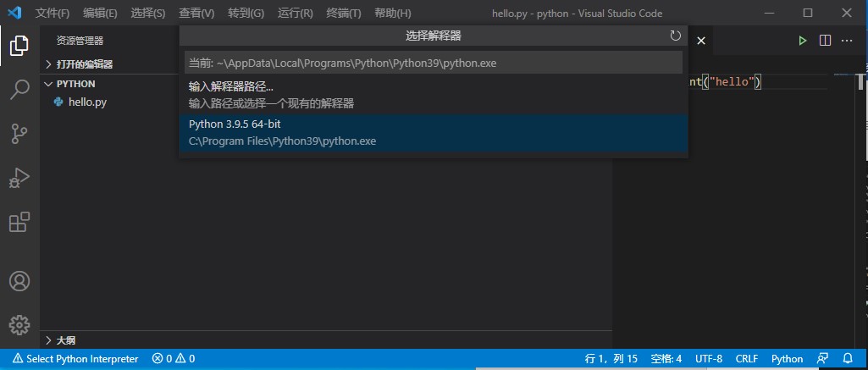The width and height of the screenshot is (868, 370).
Task: Open the Explorer view in activity bar
Action: 19,46
